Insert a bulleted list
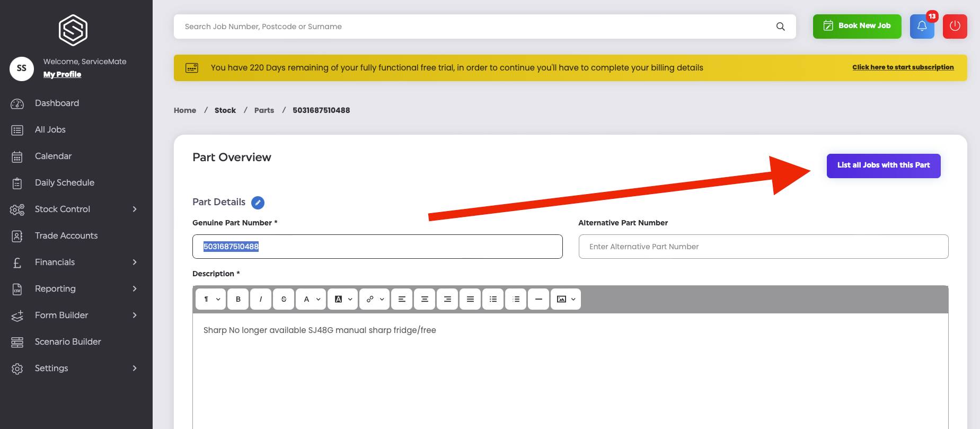 [x=493, y=299]
